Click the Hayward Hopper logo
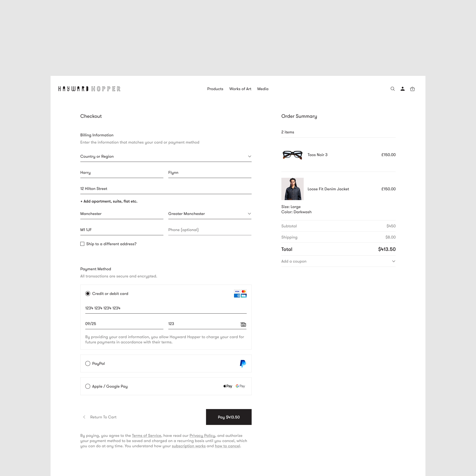Screen dimensions: 476x476 point(89,89)
